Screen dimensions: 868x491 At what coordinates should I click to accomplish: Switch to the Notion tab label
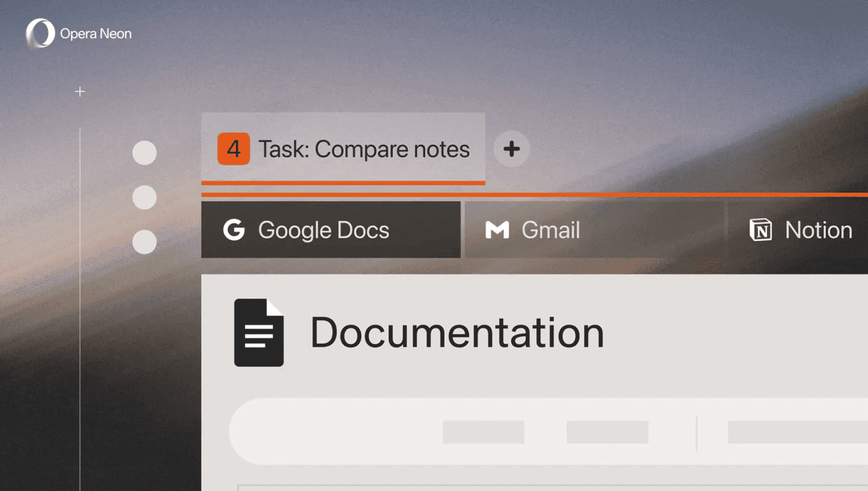point(818,230)
